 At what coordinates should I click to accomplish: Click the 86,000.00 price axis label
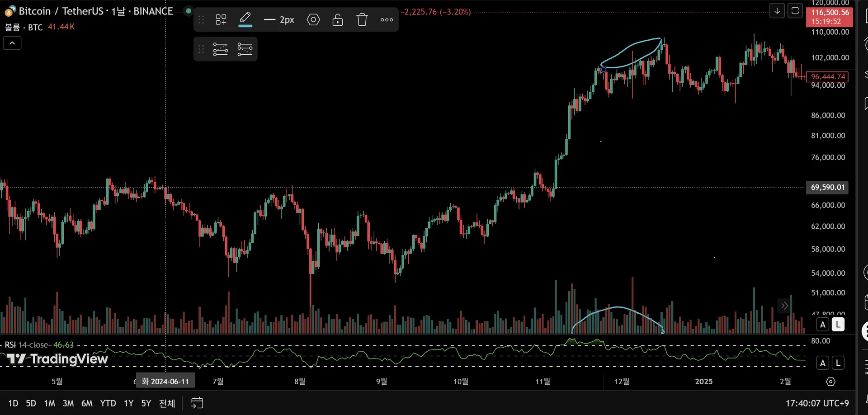point(828,115)
